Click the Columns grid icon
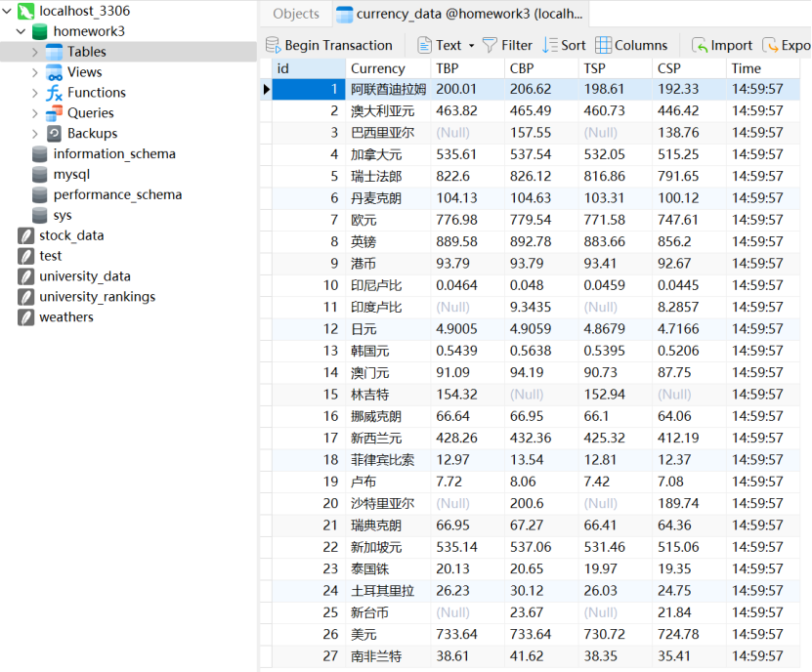 603,46
